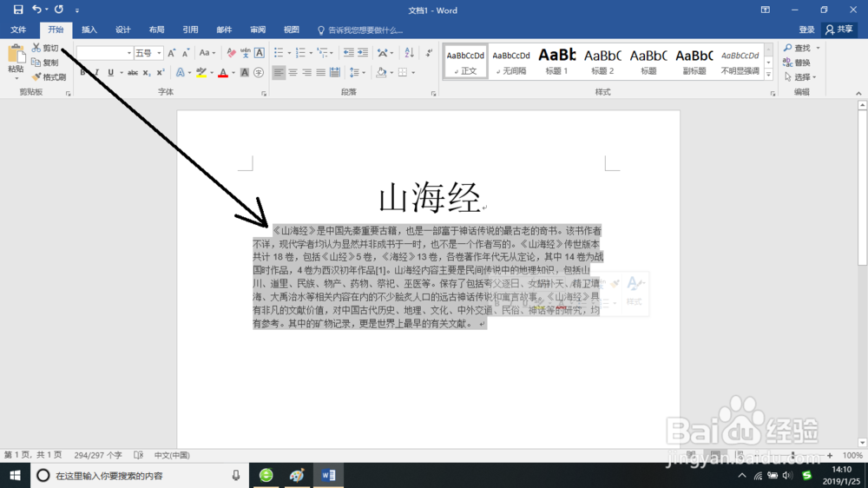Open the font name combo box
Viewport: 868px width, 488px height.
tap(104, 53)
